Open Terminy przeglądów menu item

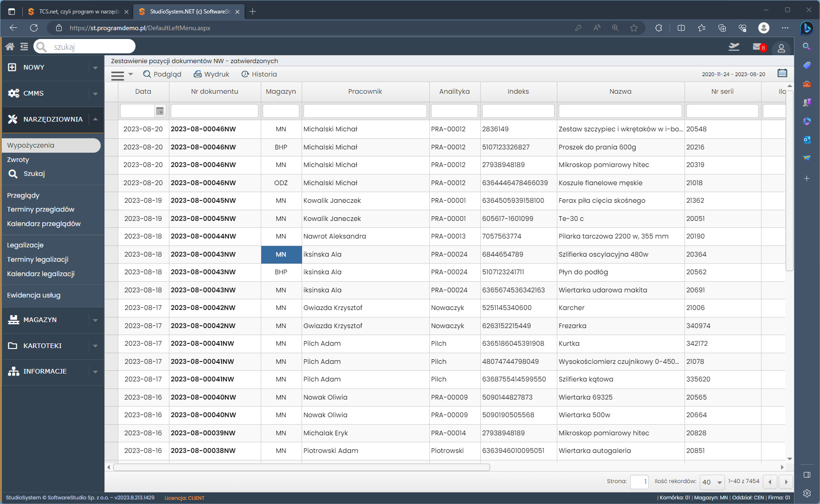coord(40,209)
